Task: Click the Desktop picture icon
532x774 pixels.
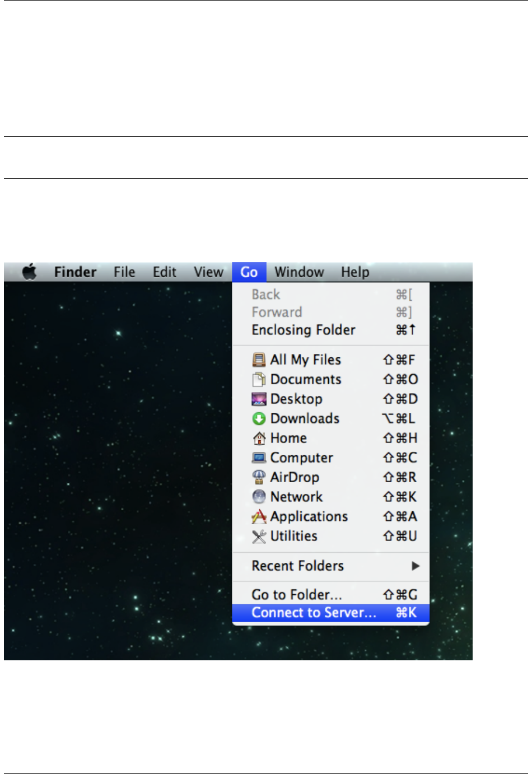Action: [x=259, y=399]
